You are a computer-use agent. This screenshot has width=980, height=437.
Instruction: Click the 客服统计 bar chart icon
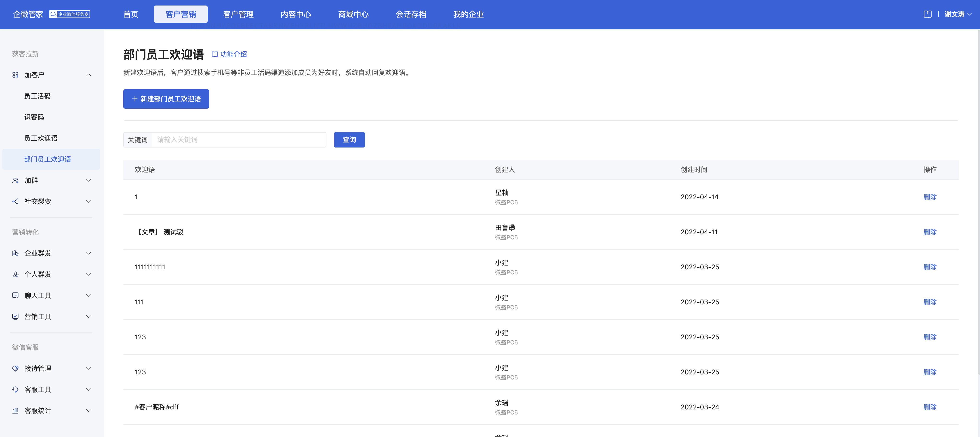15,411
